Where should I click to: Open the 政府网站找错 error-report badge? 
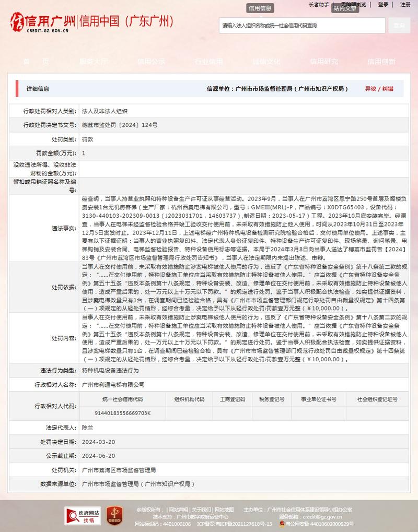point(83,516)
